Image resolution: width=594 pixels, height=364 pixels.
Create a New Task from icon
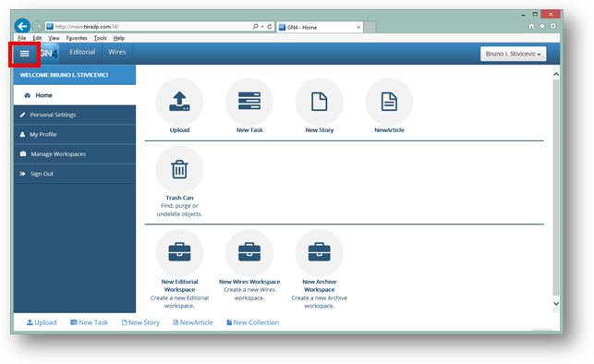pos(249,102)
